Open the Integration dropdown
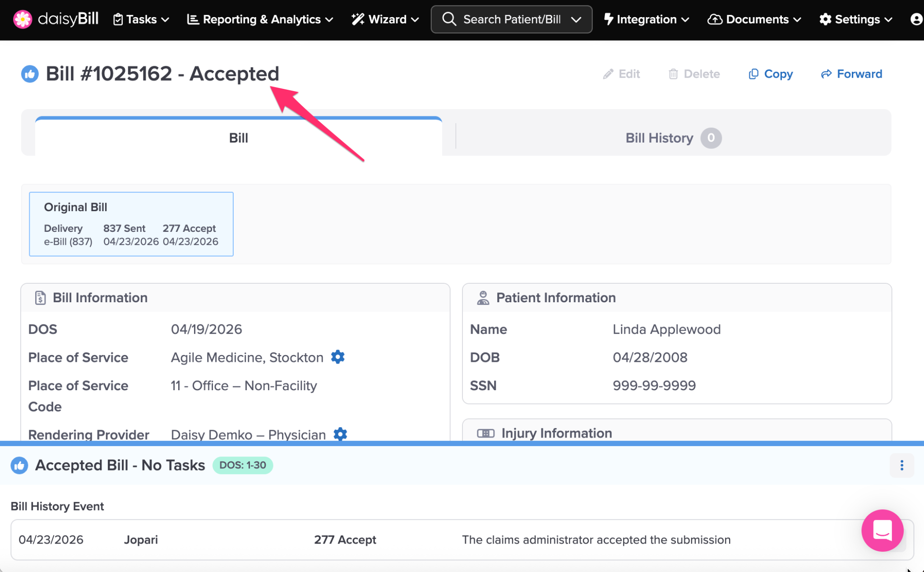 pyautogui.click(x=647, y=19)
